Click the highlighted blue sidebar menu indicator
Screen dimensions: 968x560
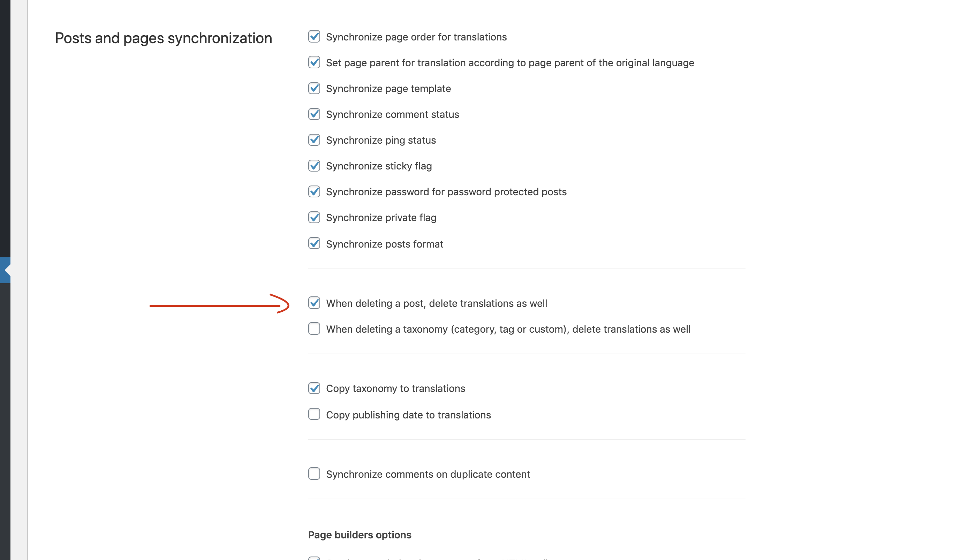pos(5,270)
